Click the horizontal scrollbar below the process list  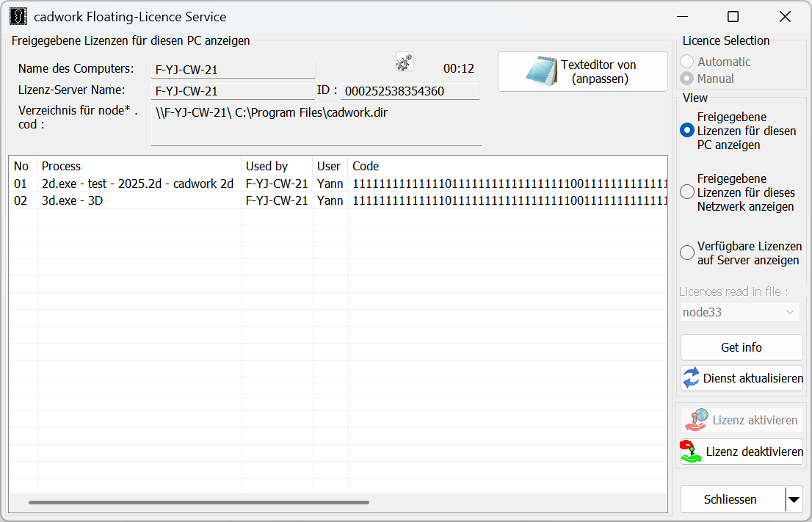pos(198,503)
